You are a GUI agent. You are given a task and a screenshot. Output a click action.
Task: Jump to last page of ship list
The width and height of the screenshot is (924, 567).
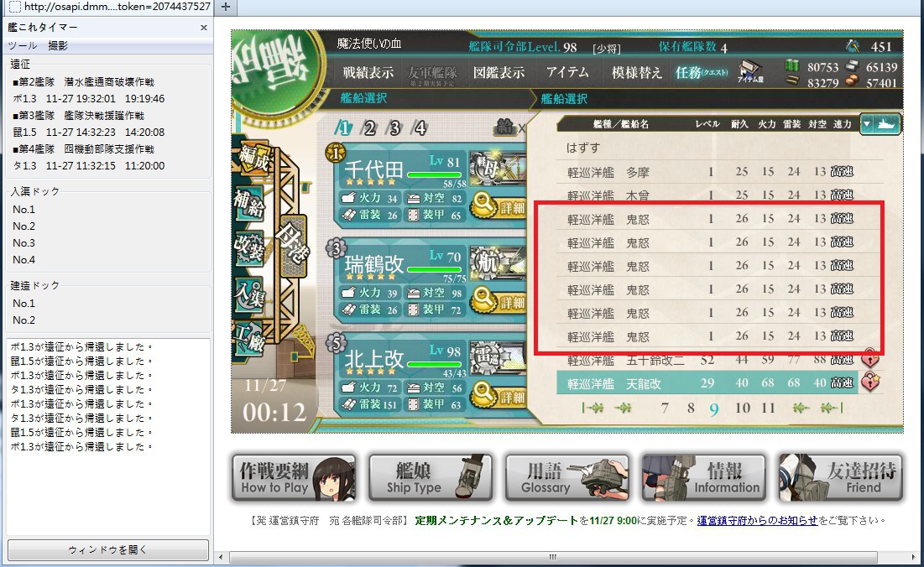pyautogui.click(x=832, y=408)
